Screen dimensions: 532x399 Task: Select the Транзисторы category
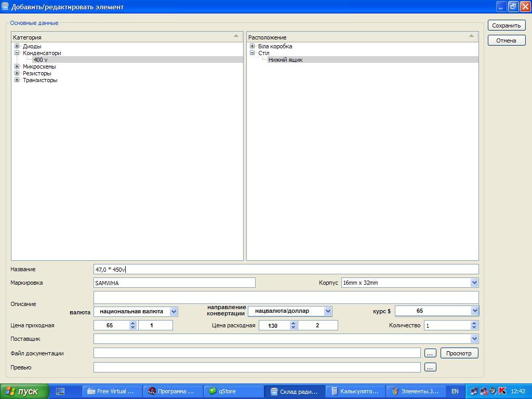[x=40, y=80]
